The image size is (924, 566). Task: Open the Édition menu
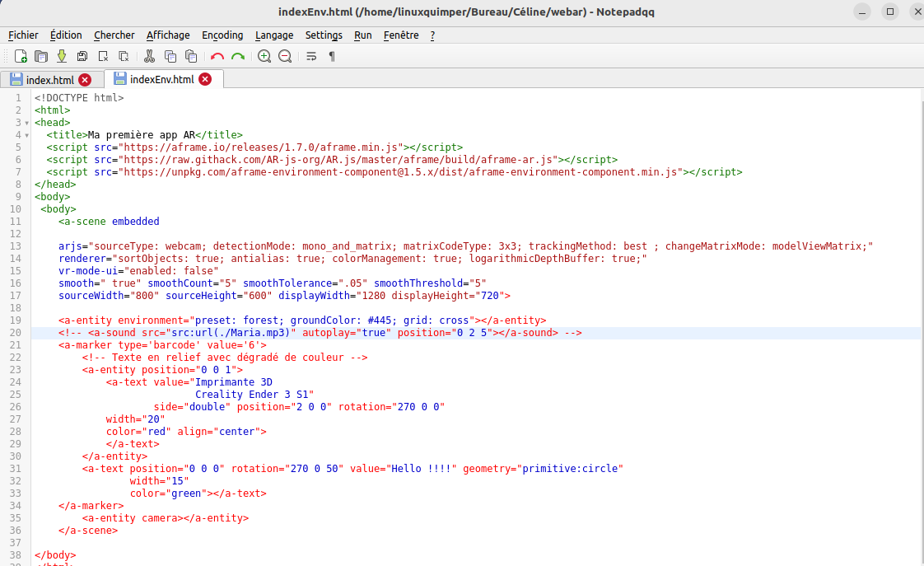coord(66,35)
